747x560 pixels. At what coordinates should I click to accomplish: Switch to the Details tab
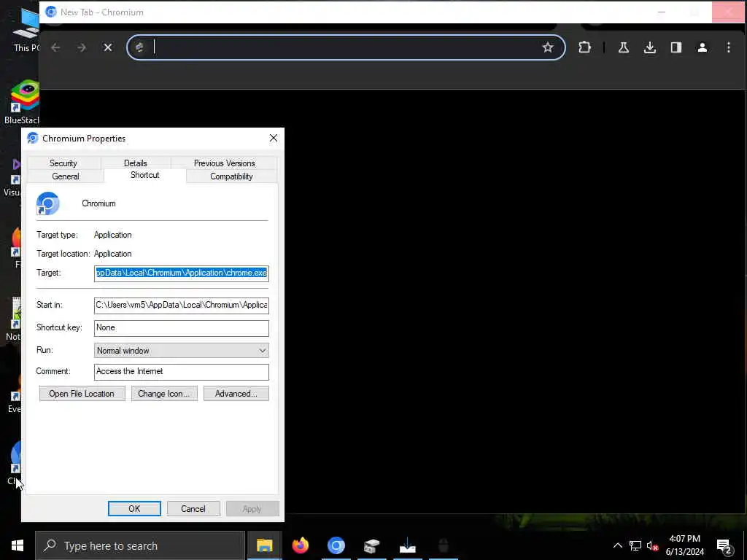(135, 163)
